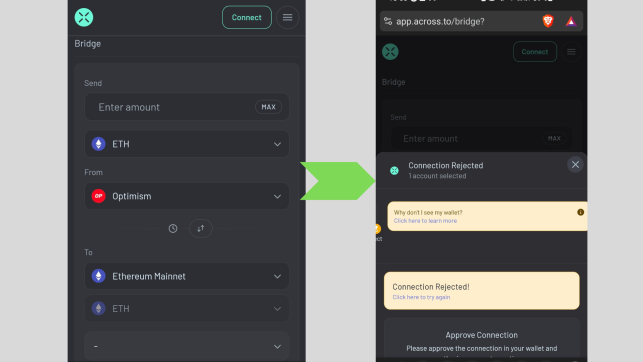The width and height of the screenshot is (643, 362).
Task: Click the swap direction arrows icon
Action: (201, 228)
